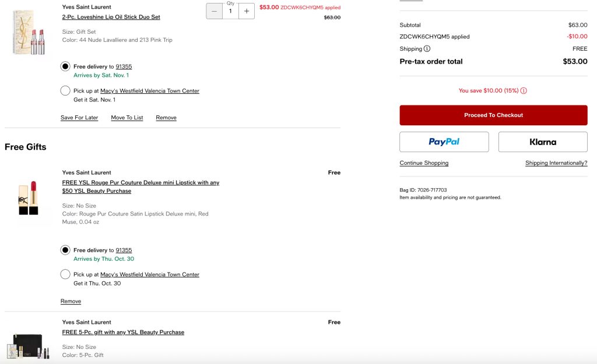This screenshot has width=597, height=364.
Task: Pay with the Klarna button
Action: click(x=543, y=142)
